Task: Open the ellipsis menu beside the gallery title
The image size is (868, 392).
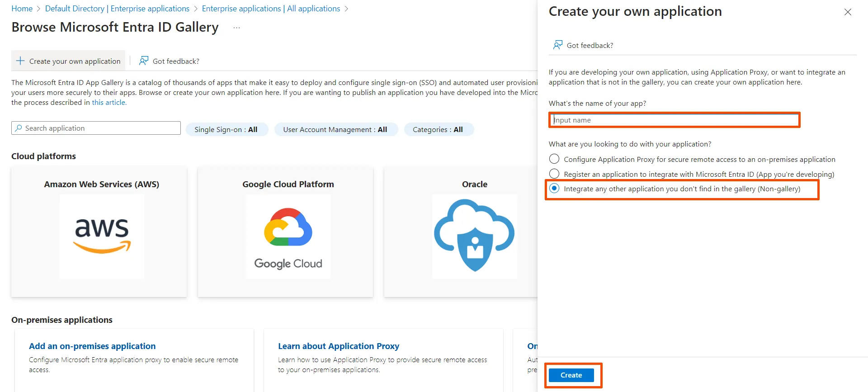Action: 236,28
